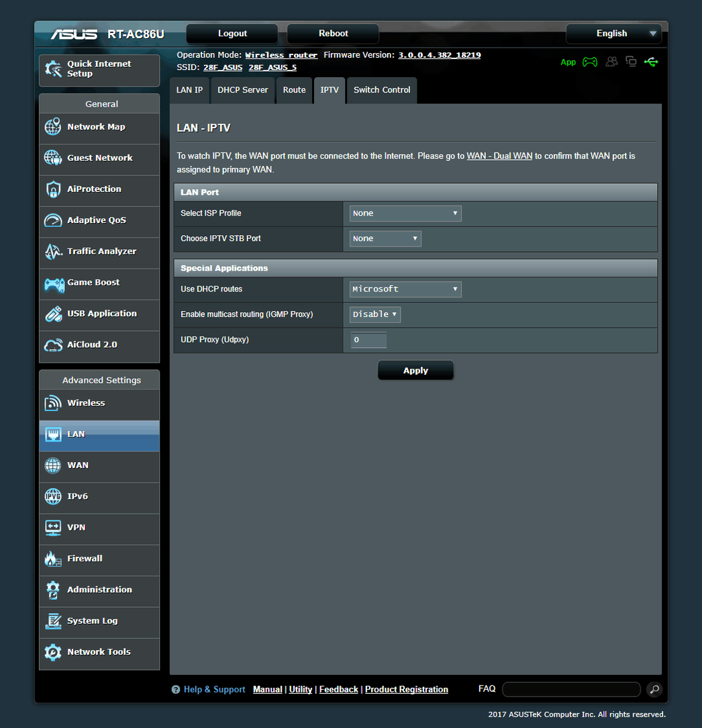
Task: Click the Help & Support question icon
Action: click(x=176, y=690)
